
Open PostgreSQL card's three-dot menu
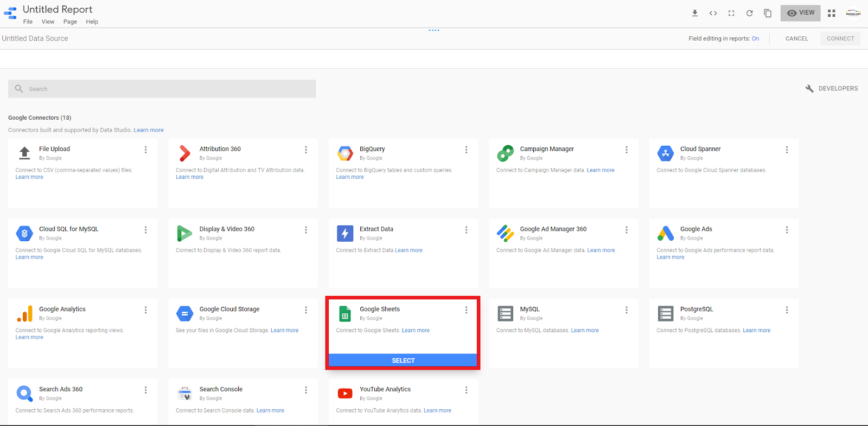point(787,310)
